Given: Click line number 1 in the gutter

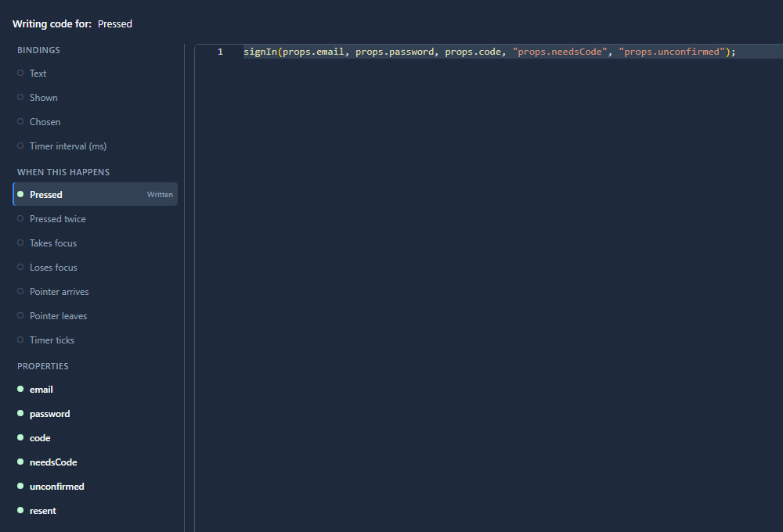Looking at the screenshot, I should click(x=220, y=52).
